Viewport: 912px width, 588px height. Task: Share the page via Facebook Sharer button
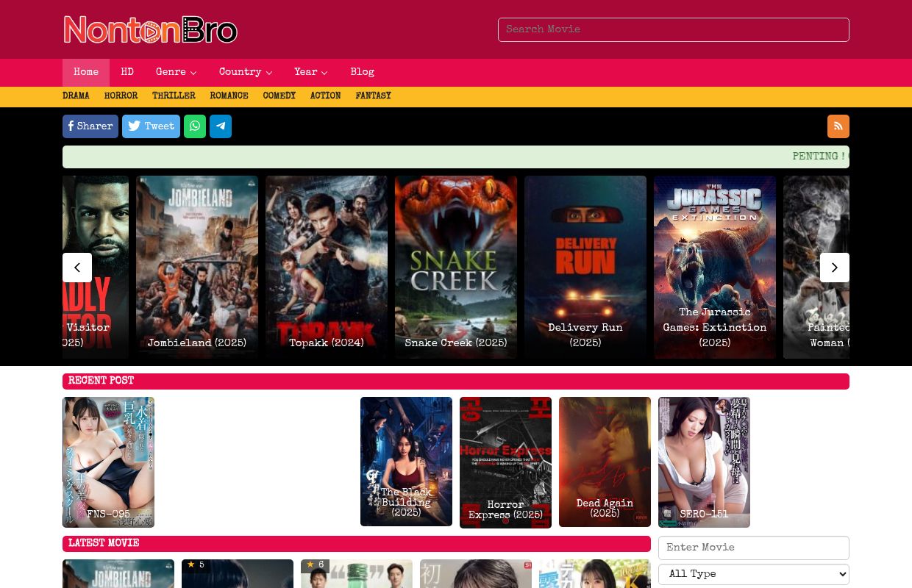pos(90,126)
